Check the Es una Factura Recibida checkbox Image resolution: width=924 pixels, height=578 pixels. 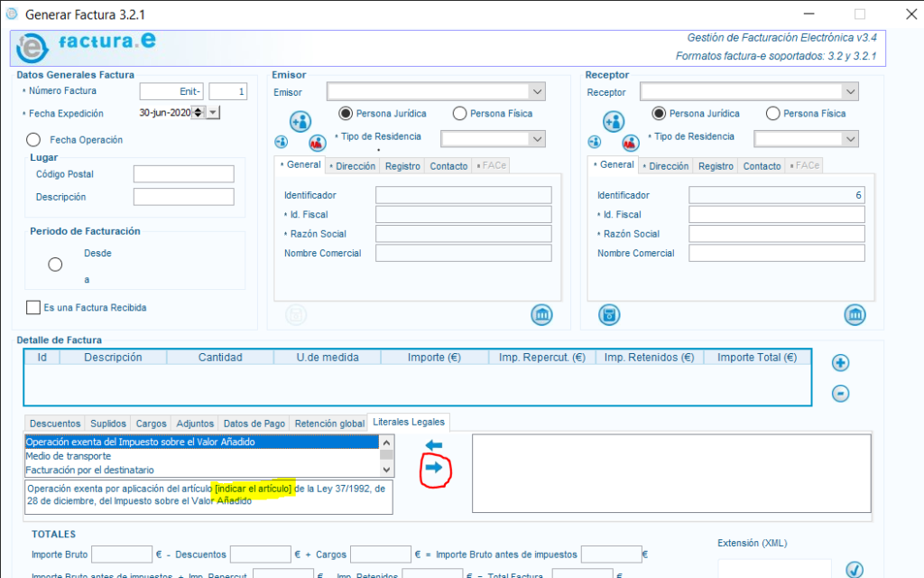33,307
